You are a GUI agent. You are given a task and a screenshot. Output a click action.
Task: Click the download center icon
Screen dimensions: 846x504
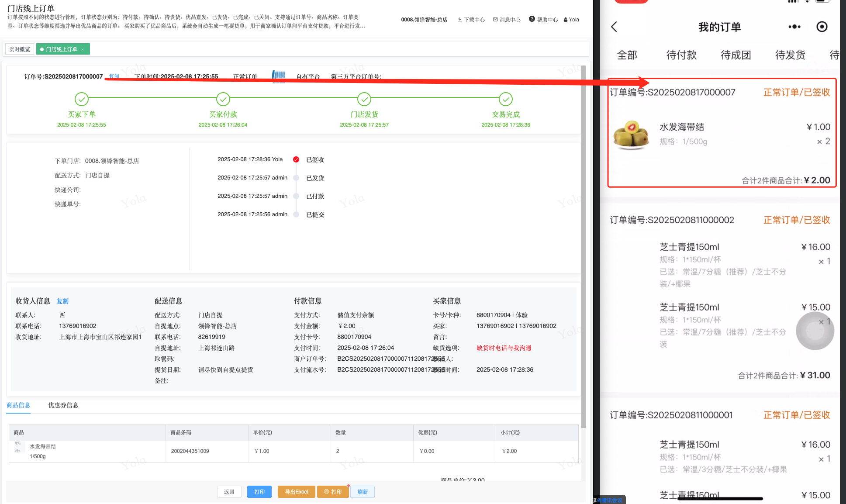pos(459,20)
